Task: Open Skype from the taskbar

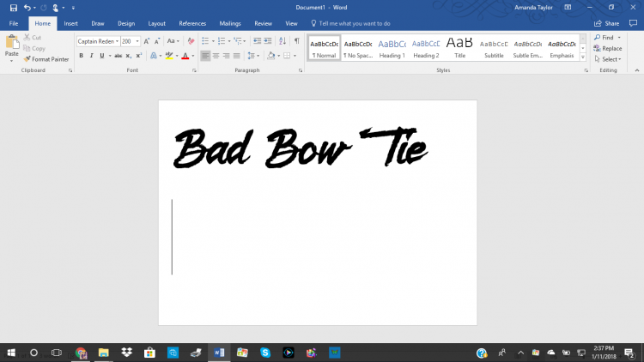Action: 265,353
